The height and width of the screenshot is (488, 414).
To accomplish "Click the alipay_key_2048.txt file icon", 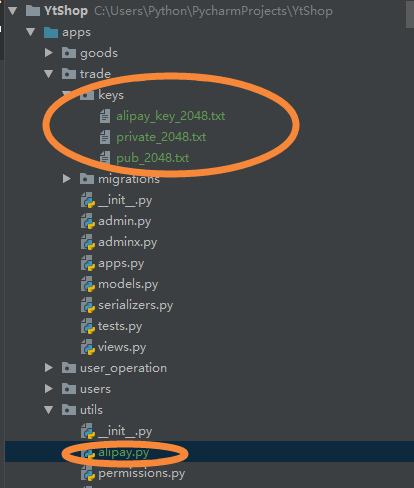I will 105,116.
